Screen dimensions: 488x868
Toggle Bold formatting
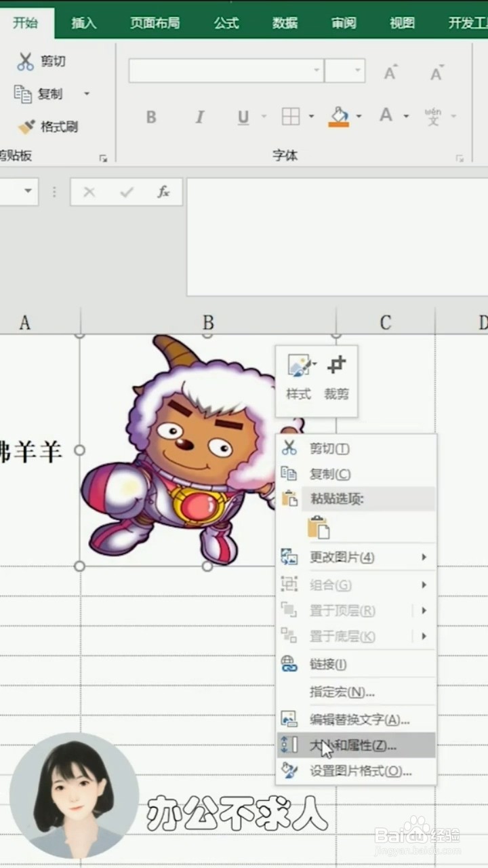pyautogui.click(x=151, y=117)
